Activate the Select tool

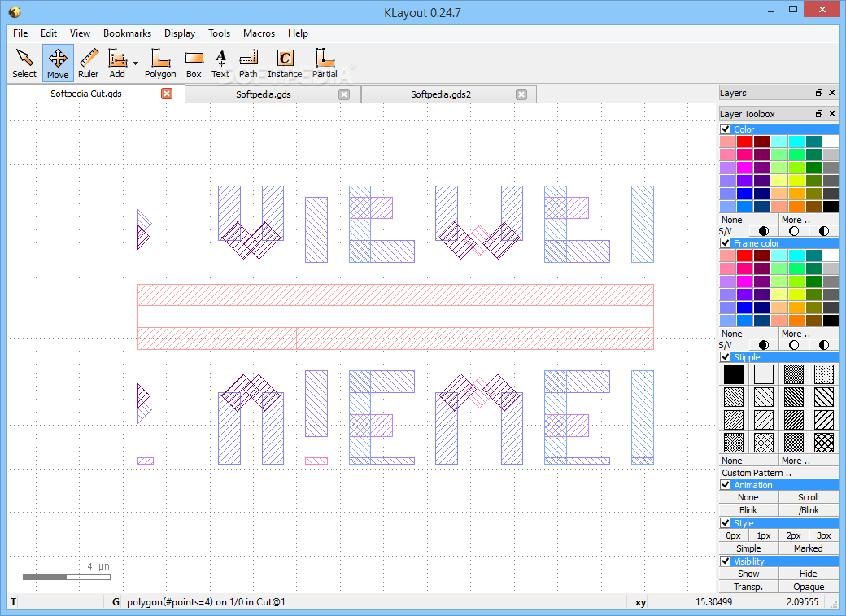coord(24,63)
